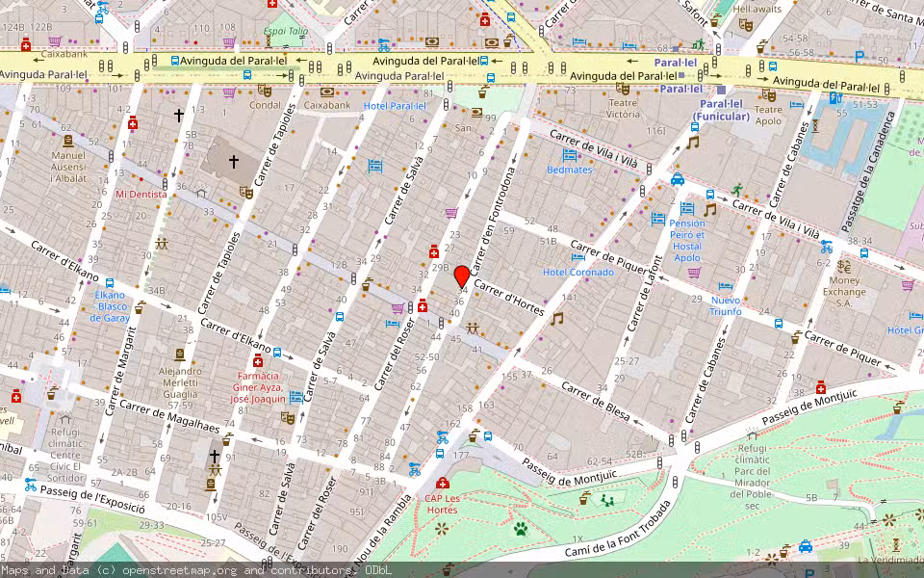Select the Teatre Victòria label

623,109
